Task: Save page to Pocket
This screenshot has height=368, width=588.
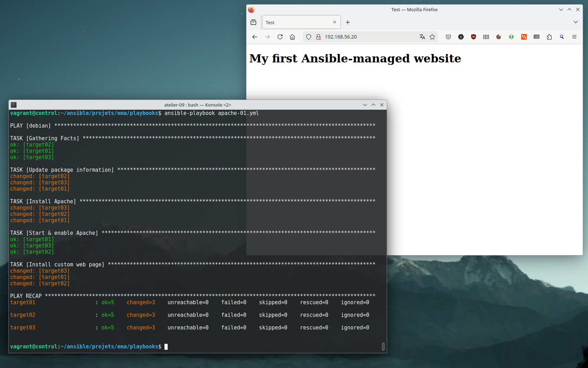Action: tap(448, 37)
